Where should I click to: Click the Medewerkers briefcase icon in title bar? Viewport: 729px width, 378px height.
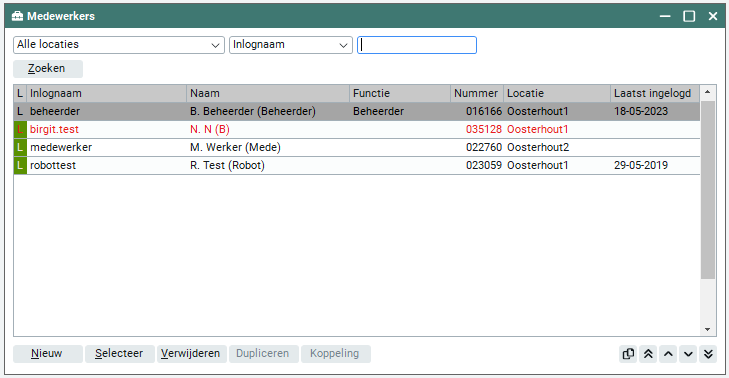[x=17, y=16]
